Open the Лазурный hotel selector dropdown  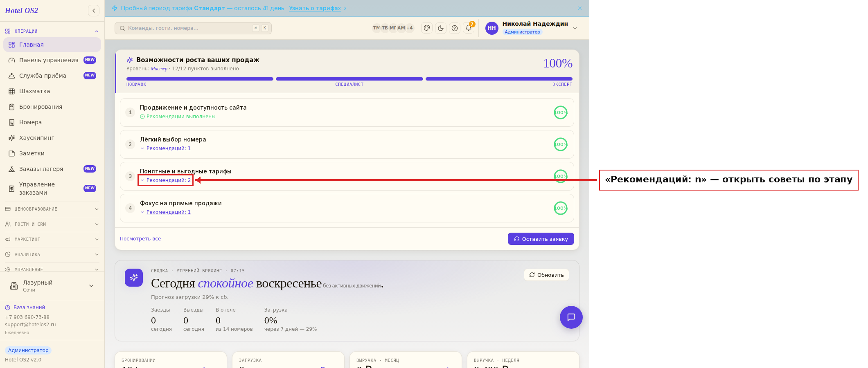pos(52,286)
